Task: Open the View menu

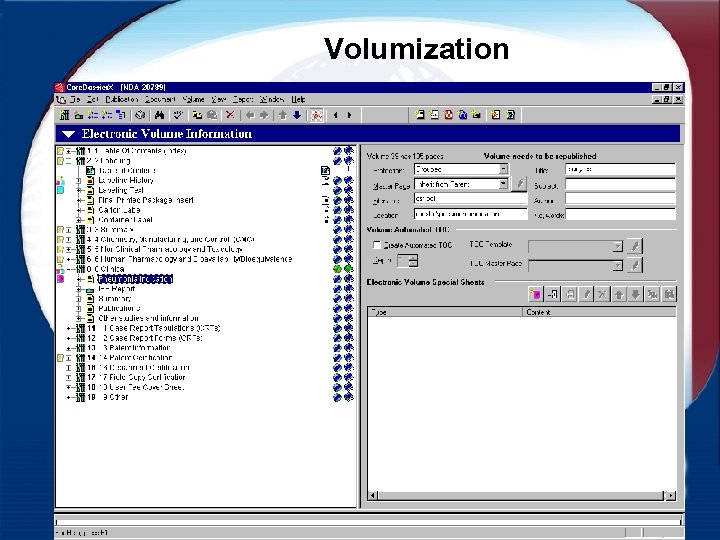Action: (x=219, y=99)
